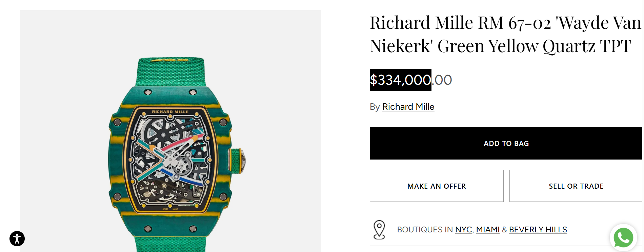The width and height of the screenshot is (644, 252).
Task: Click the RICHARD MILLE text on bezel
Action: pos(170,112)
